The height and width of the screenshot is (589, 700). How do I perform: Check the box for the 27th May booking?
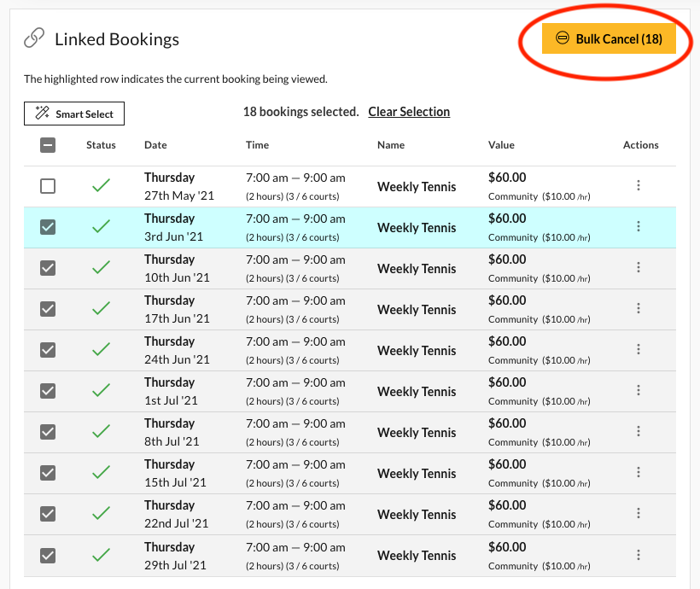[48, 186]
